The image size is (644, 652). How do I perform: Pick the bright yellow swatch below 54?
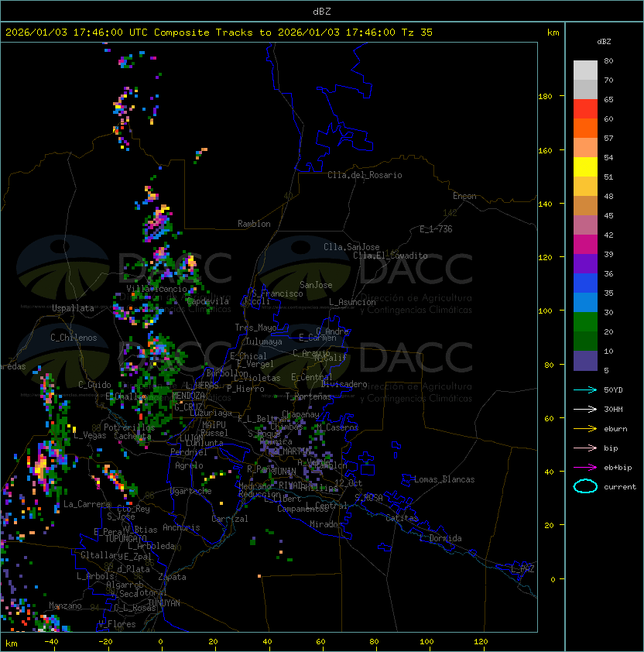click(x=585, y=167)
